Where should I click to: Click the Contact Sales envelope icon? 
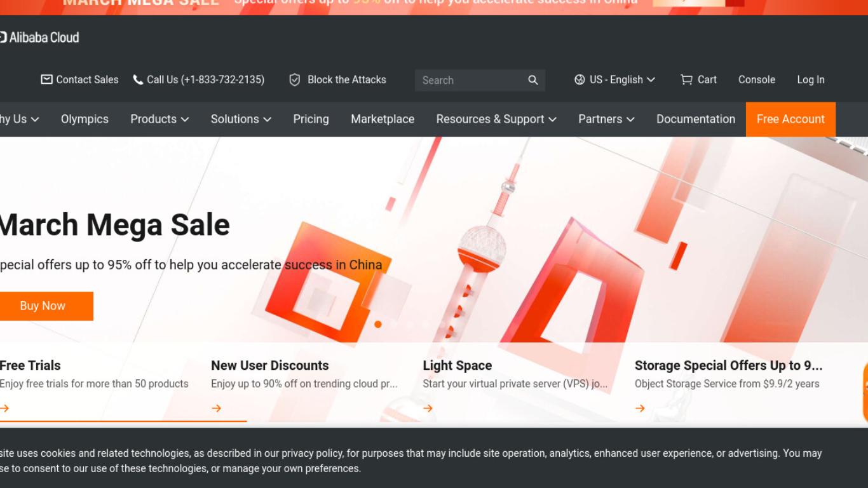click(x=46, y=79)
